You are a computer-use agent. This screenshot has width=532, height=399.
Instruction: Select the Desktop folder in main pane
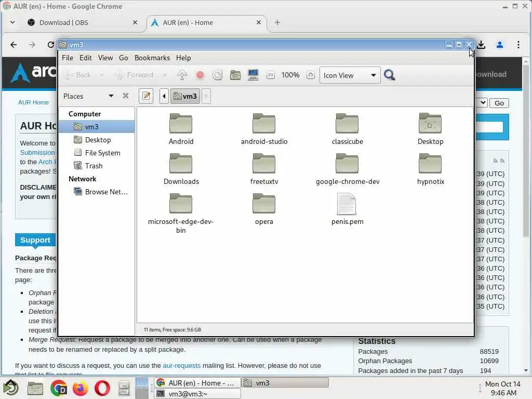point(430,129)
